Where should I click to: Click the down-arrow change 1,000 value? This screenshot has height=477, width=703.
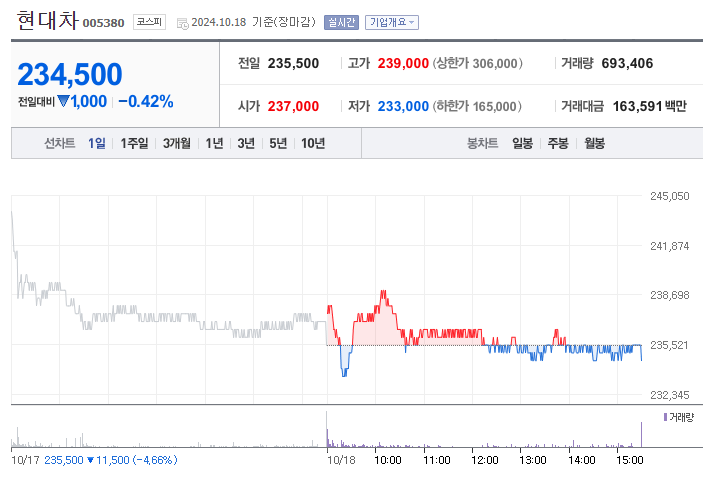pos(82,101)
